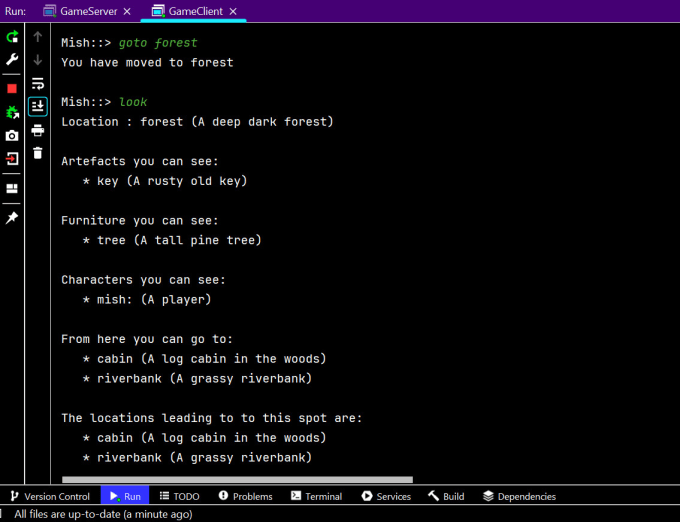Screen dimensions: 680x522
Task: Attach the debugger bug icon
Action: [12, 112]
